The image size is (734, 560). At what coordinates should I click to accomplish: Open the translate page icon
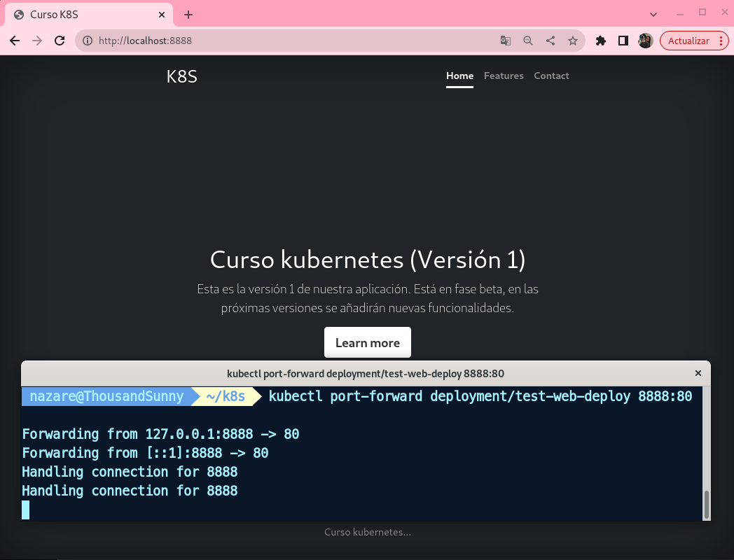click(x=505, y=41)
